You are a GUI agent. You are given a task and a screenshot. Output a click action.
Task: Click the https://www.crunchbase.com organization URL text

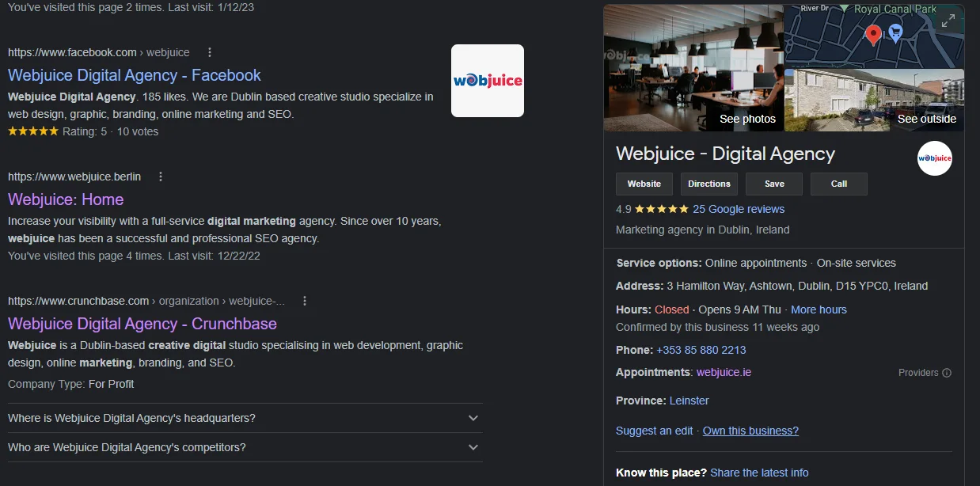pyautogui.click(x=146, y=301)
